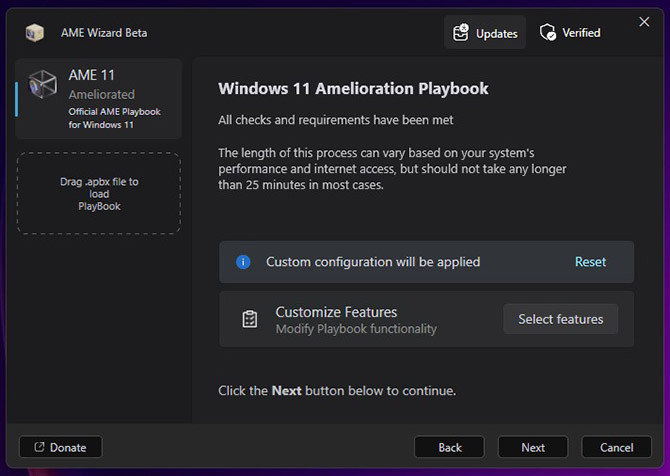Click 'All checks and requirements have been met'

click(335, 120)
